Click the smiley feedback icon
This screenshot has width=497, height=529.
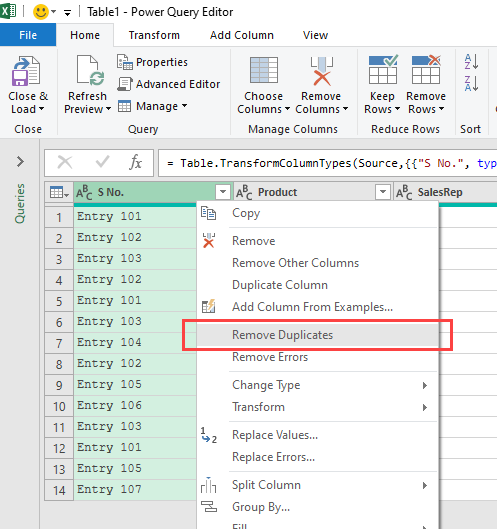pyautogui.click(x=40, y=12)
